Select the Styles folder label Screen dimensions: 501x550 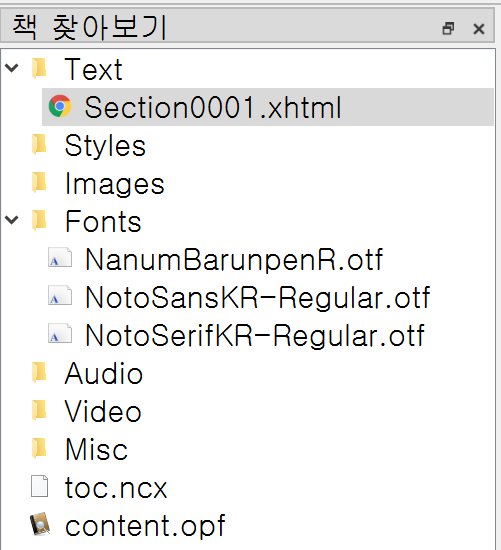click(105, 146)
